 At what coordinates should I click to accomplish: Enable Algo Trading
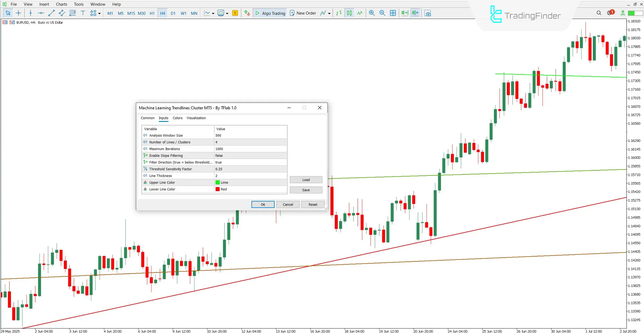(269, 13)
